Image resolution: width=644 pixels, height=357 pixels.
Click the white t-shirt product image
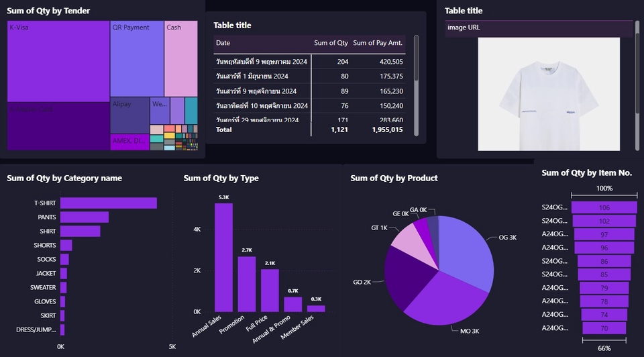549,94
